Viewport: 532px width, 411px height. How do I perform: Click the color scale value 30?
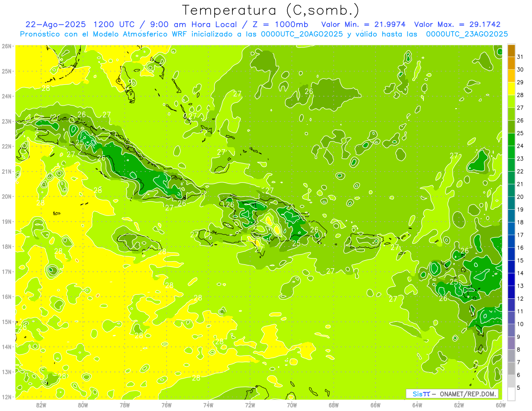[x=520, y=70]
